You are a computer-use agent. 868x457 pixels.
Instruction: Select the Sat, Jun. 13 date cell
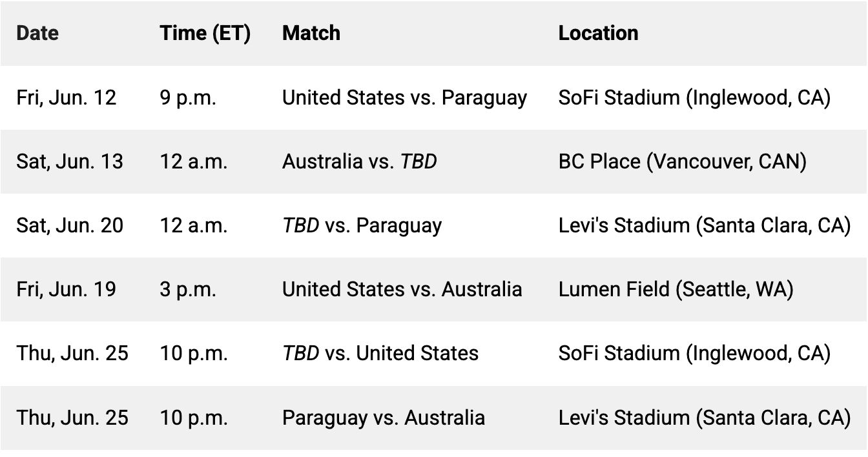pos(70,161)
